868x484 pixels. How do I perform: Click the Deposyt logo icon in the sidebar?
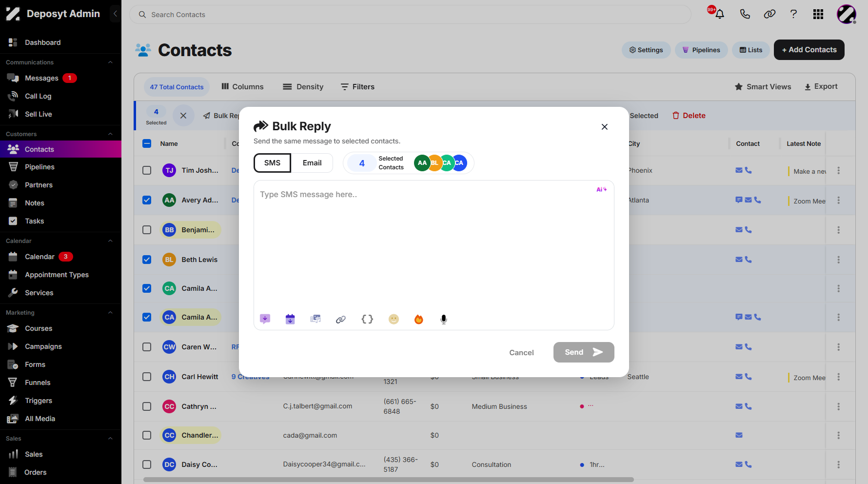coord(13,14)
